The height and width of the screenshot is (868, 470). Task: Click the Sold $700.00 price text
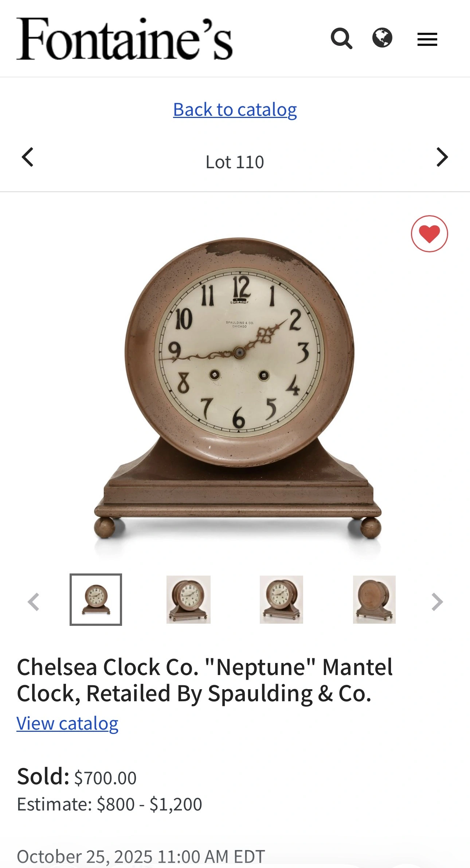[77, 776]
